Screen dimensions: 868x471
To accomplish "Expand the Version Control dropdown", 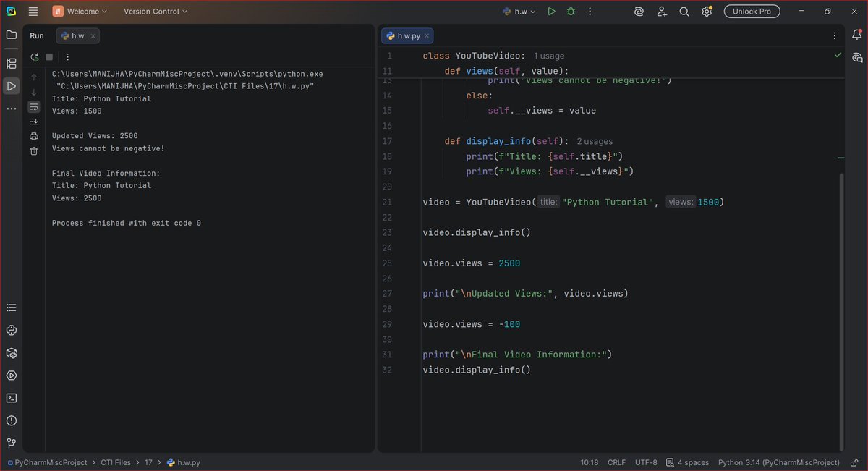I will coord(155,12).
